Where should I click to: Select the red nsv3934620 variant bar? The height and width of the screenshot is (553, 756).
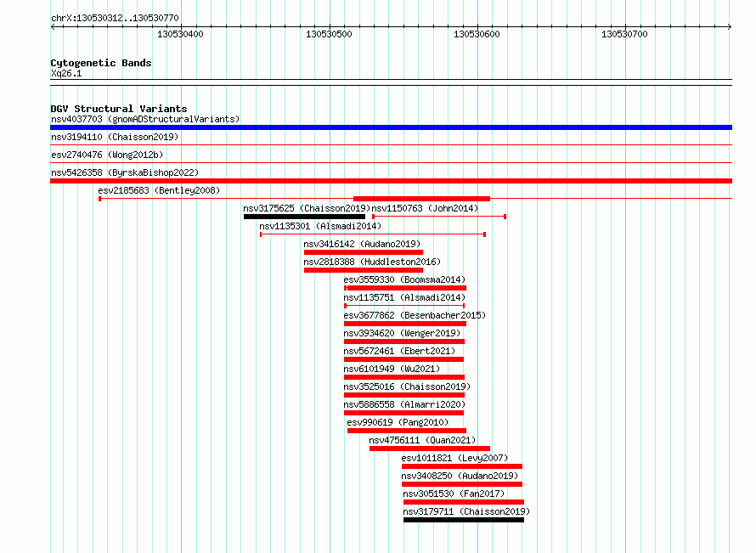click(404, 341)
